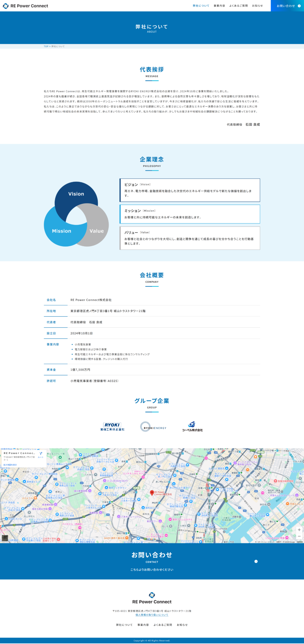The width and height of the screenshot is (304, 644).
Task: Click the 小売電気事業 bullet item
Action: point(83,344)
